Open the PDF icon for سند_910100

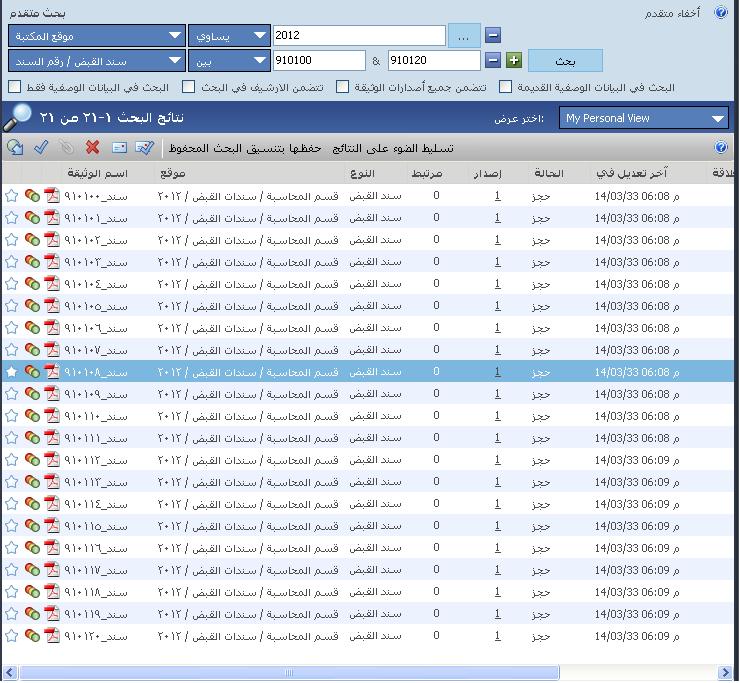point(52,196)
